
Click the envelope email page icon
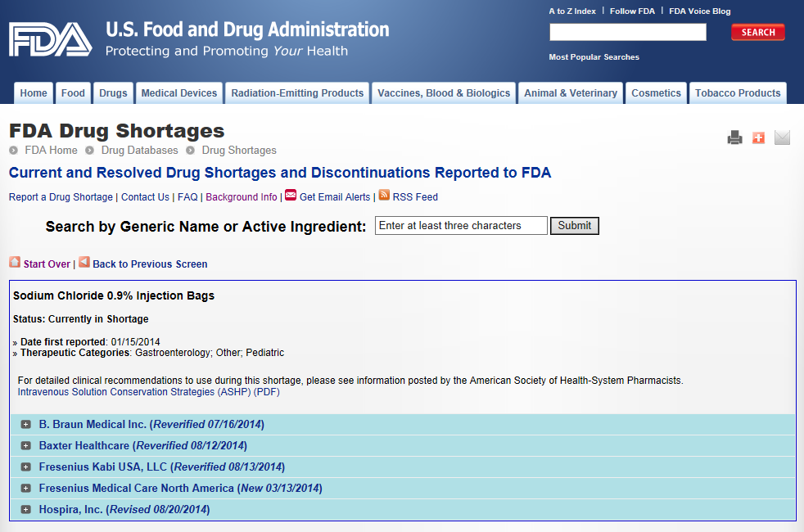click(x=782, y=138)
